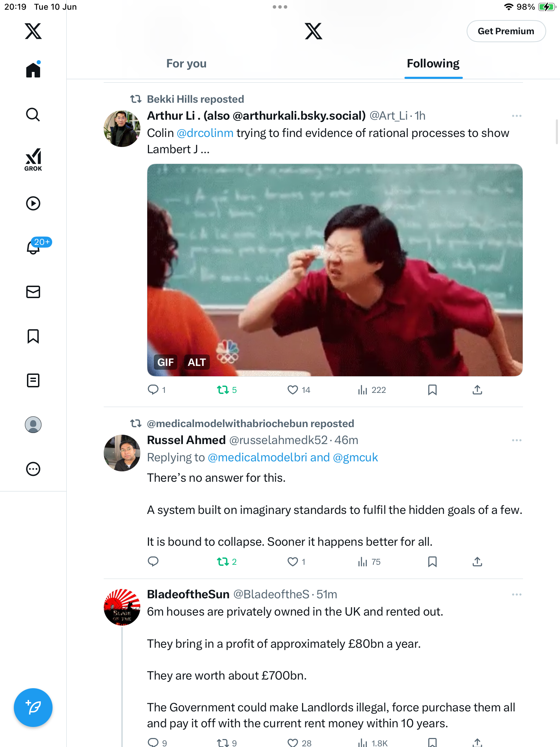Open more options on BladeoftheSun's post
The width and height of the screenshot is (560, 747).
(x=516, y=594)
